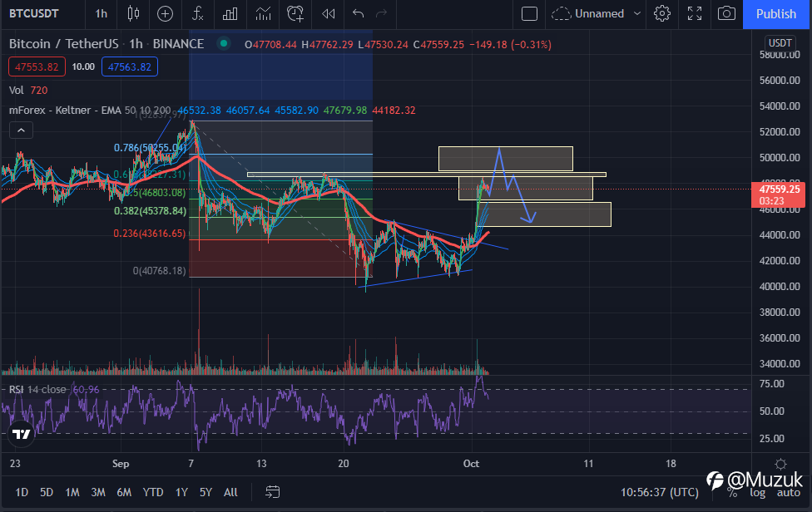The width and height of the screenshot is (812, 512).
Task: Take a chart snapshot with camera icon
Action: pyautogui.click(x=726, y=14)
